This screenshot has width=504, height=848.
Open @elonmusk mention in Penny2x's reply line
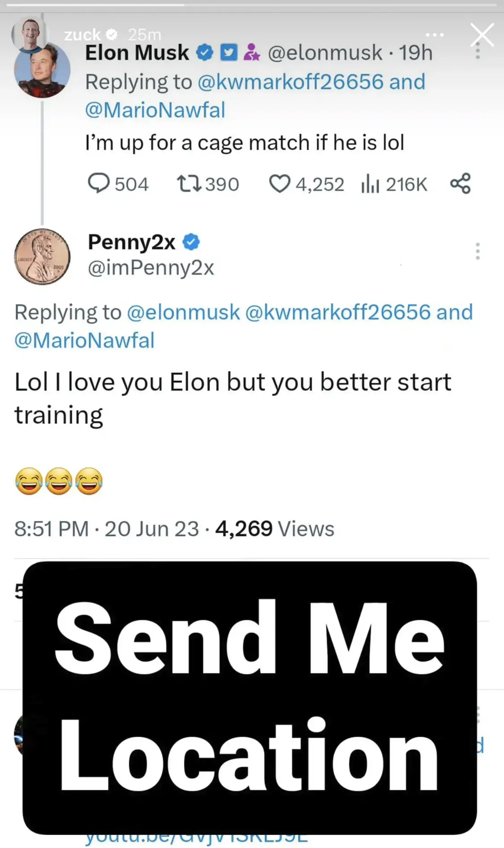pyautogui.click(x=183, y=312)
